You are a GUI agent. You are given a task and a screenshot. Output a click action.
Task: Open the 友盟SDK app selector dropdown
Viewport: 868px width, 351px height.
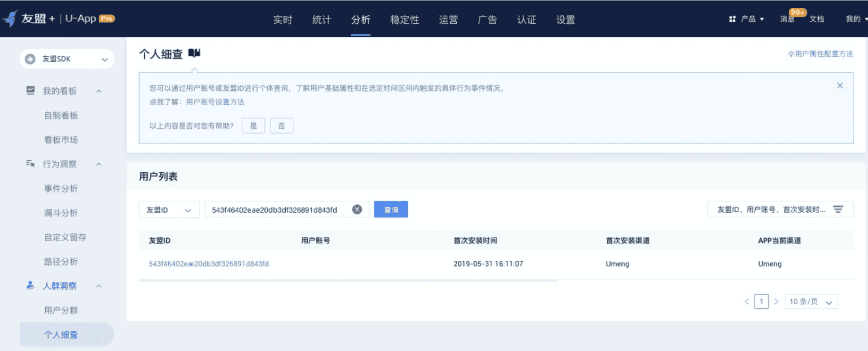point(67,59)
